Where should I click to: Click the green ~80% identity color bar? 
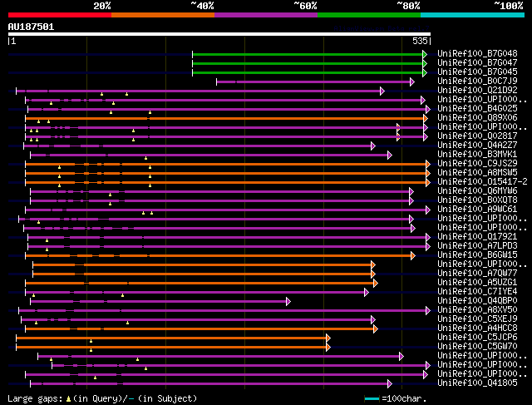(x=369, y=15)
